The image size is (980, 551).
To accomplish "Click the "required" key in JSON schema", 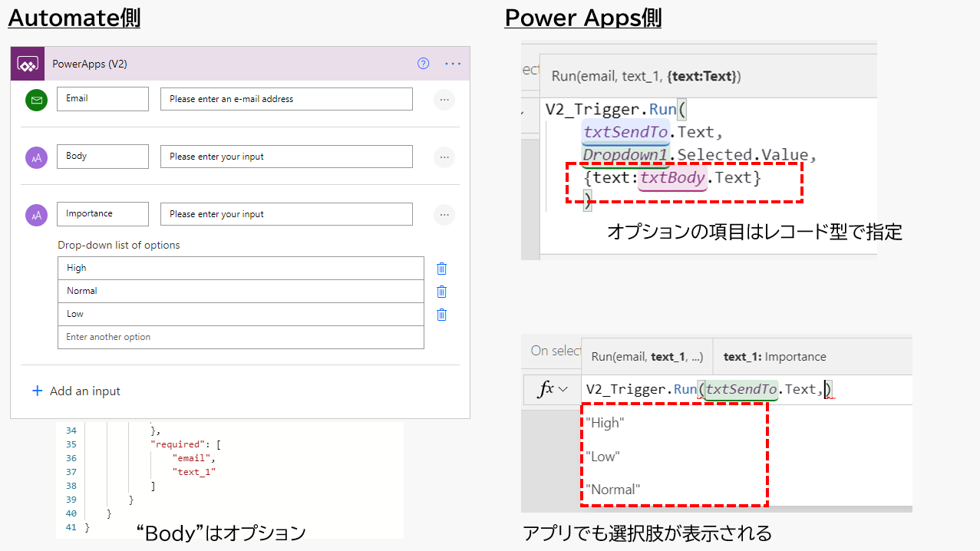I will [177, 444].
